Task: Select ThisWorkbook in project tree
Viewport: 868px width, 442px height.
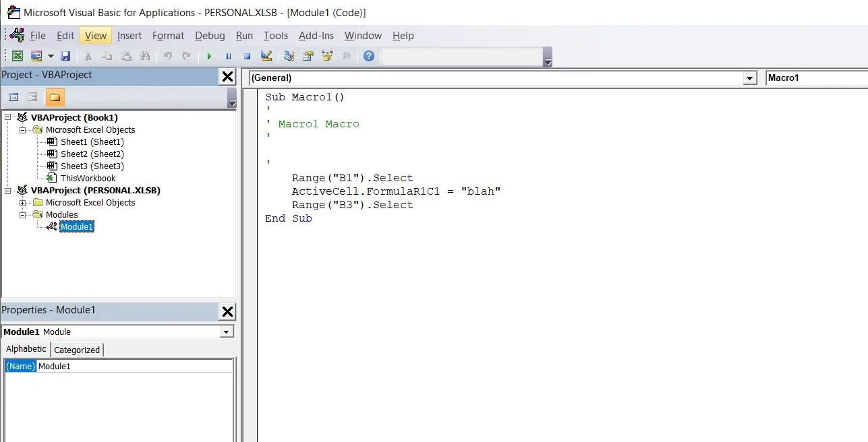Action: coord(88,179)
